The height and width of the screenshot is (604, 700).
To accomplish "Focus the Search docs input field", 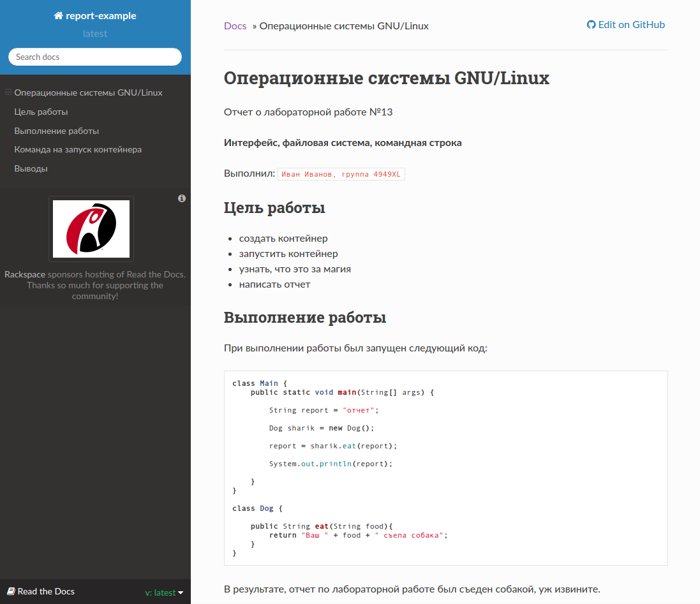I will pos(95,57).
